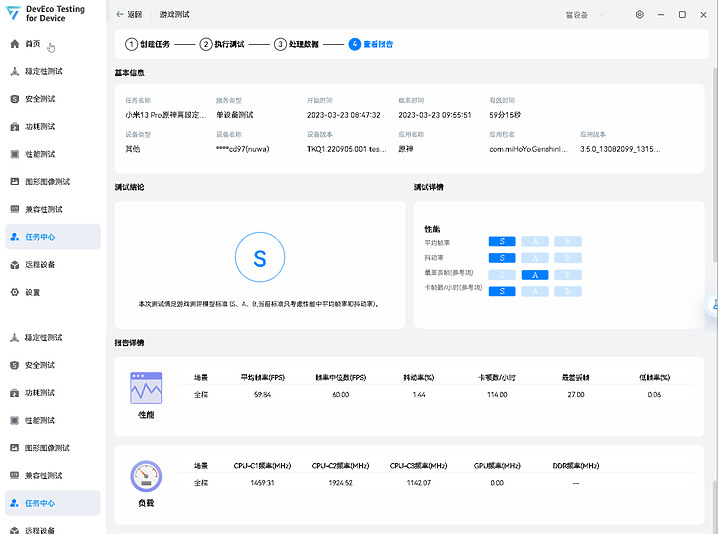Click the vertical scrollbar on right edge

coord(715,165)
